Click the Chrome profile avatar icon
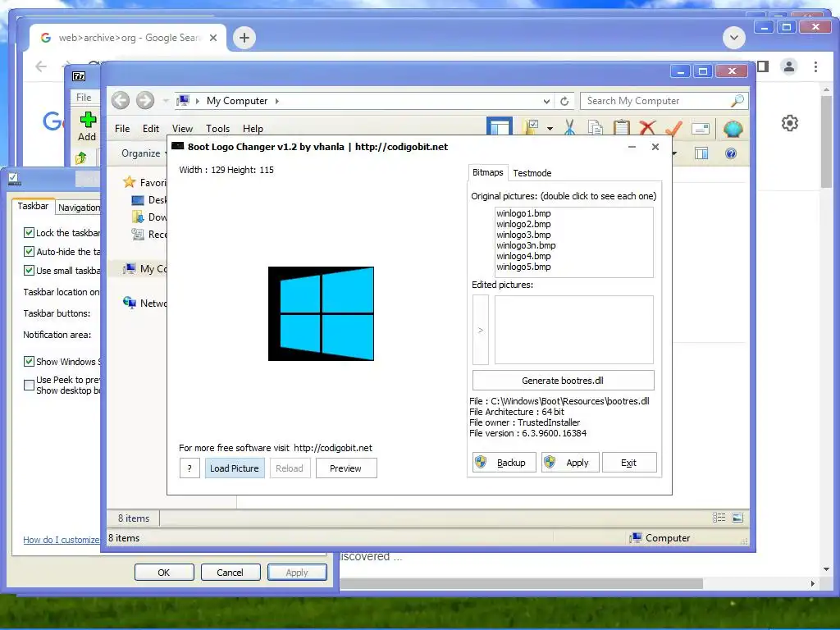Viewport: 840px width, 630px height. pyautogui.click(x=788, y=66)
